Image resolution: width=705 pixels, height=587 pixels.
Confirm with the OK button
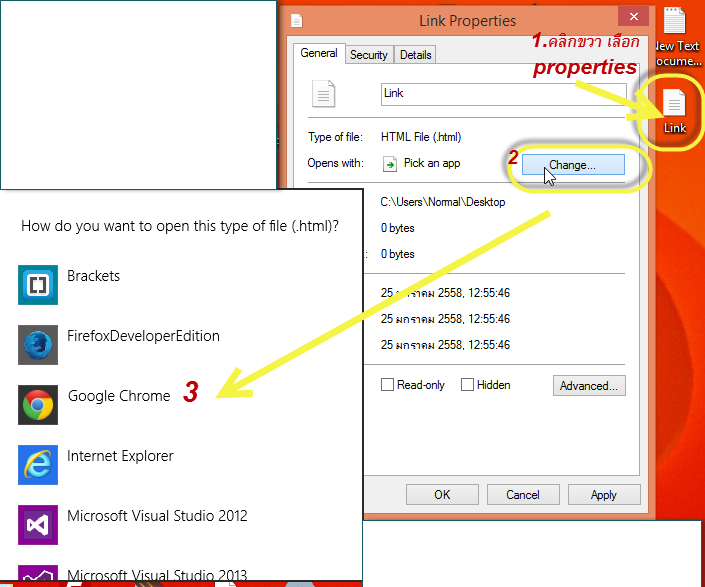coord(442,495)
